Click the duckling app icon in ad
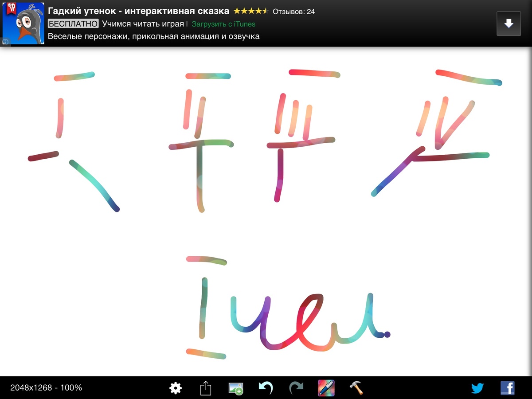Viewport: 532px width, 399px height. click(23, 23)
